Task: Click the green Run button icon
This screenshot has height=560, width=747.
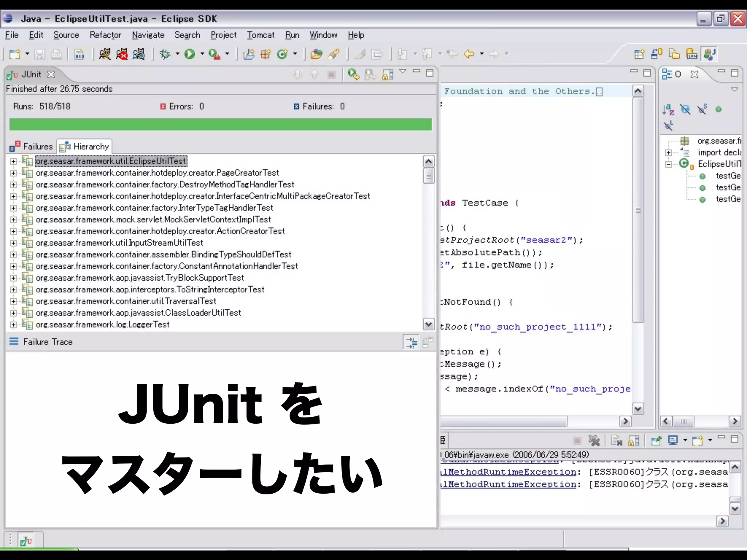Action: [189, 54]
